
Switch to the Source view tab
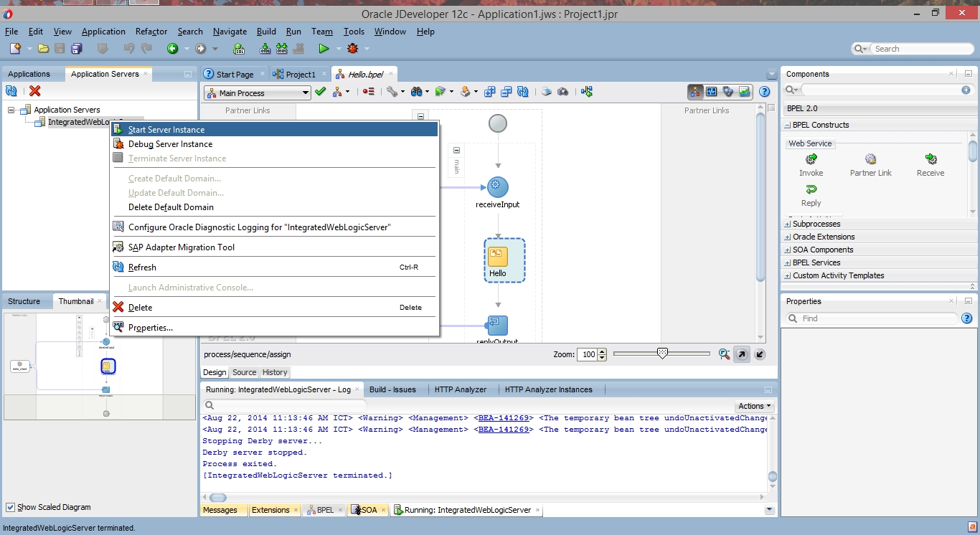click(244, 372)
